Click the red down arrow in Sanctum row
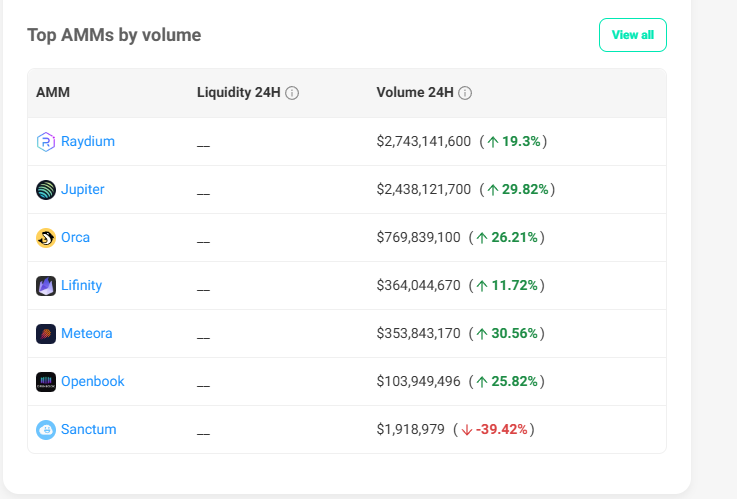The width and height of the screenshot is (737, 499). click(467, 430)
